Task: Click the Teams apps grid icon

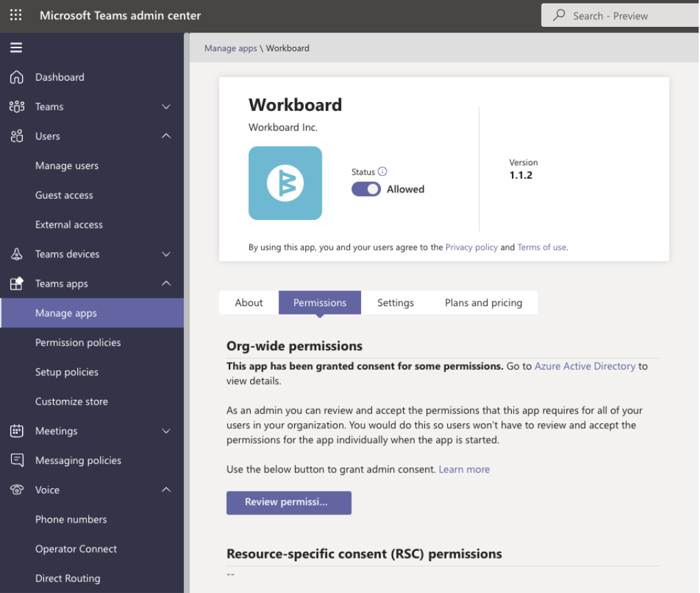Action: click(17, 283)
